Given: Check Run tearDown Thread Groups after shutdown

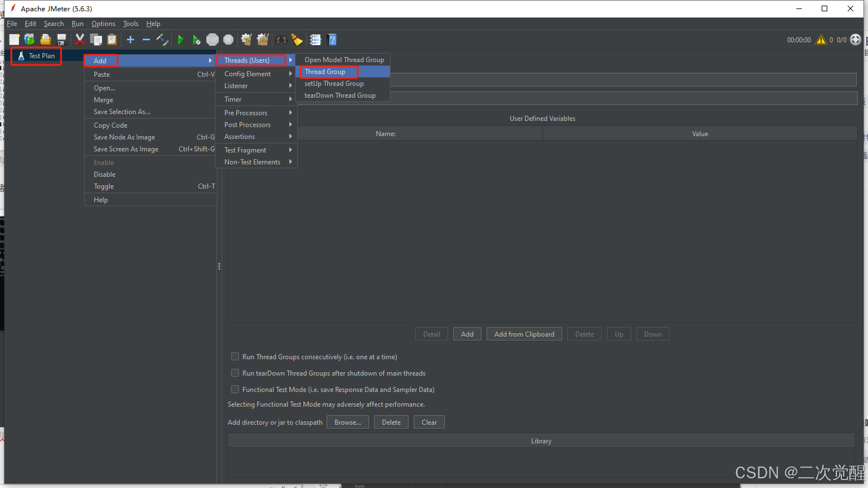Looking at the screenshot, I should 235,373.
